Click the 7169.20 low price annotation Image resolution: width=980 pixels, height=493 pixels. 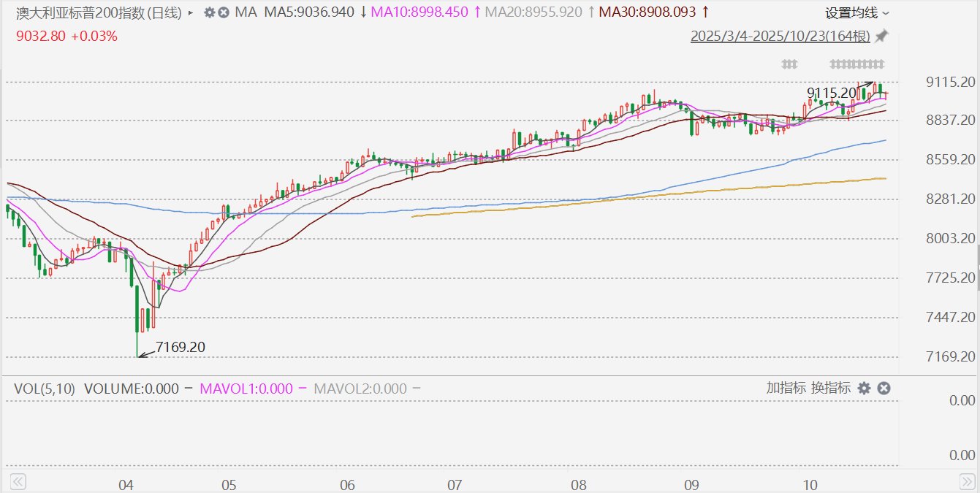pos(181,347)
